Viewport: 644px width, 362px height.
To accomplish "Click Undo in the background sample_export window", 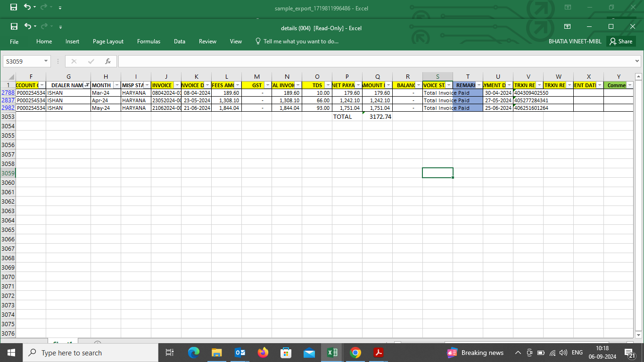I will coord(27,7).
